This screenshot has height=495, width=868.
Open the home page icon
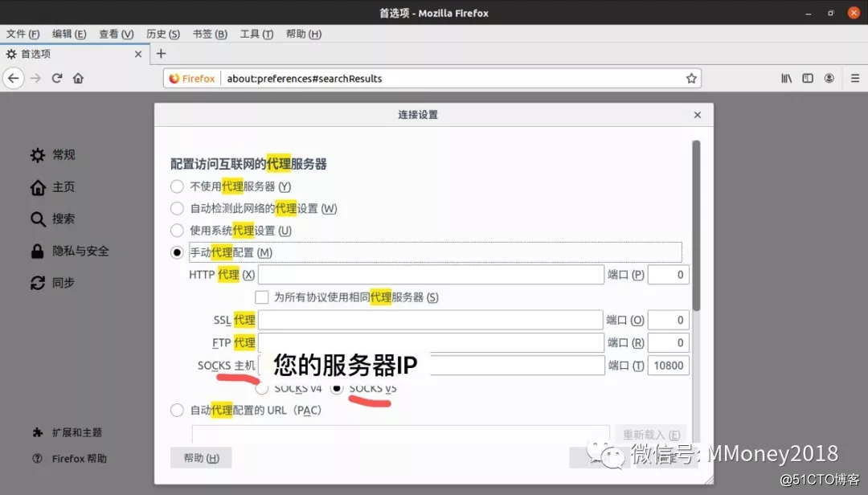[78, 78]
